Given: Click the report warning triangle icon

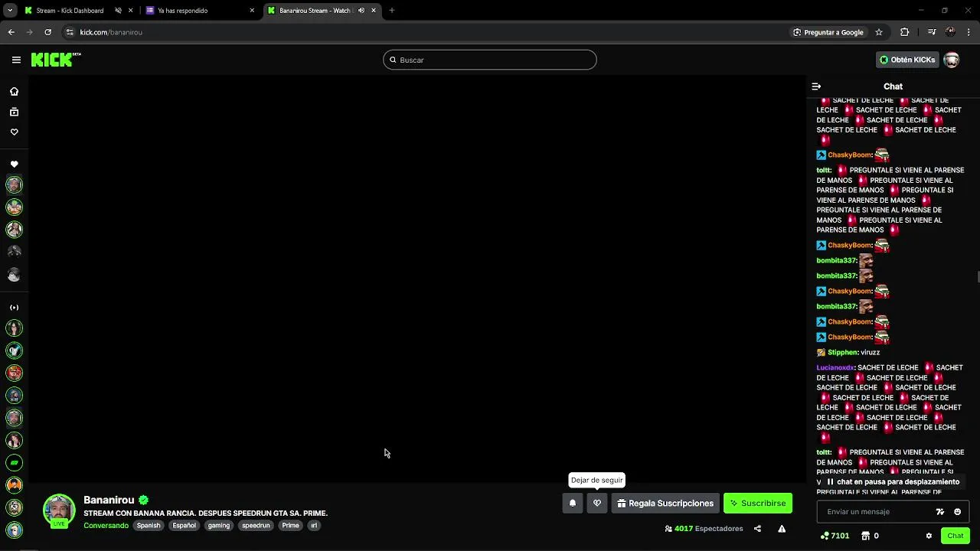Looking at the screenshot, I should point(782,529).
